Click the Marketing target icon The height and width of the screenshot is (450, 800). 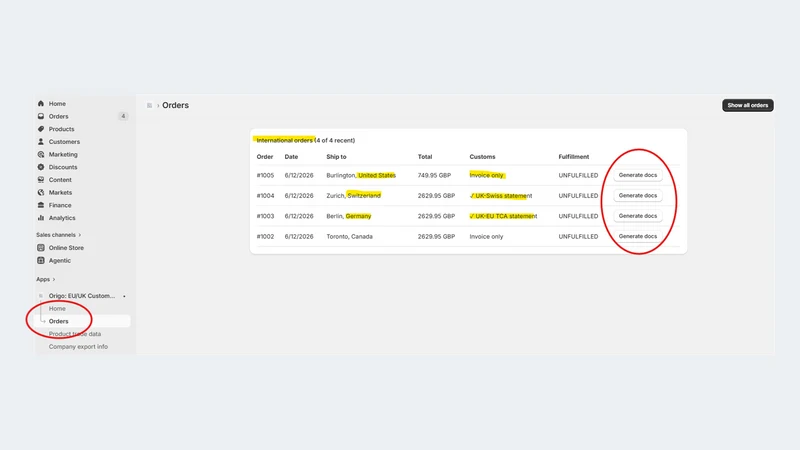(x=41, y=155)
